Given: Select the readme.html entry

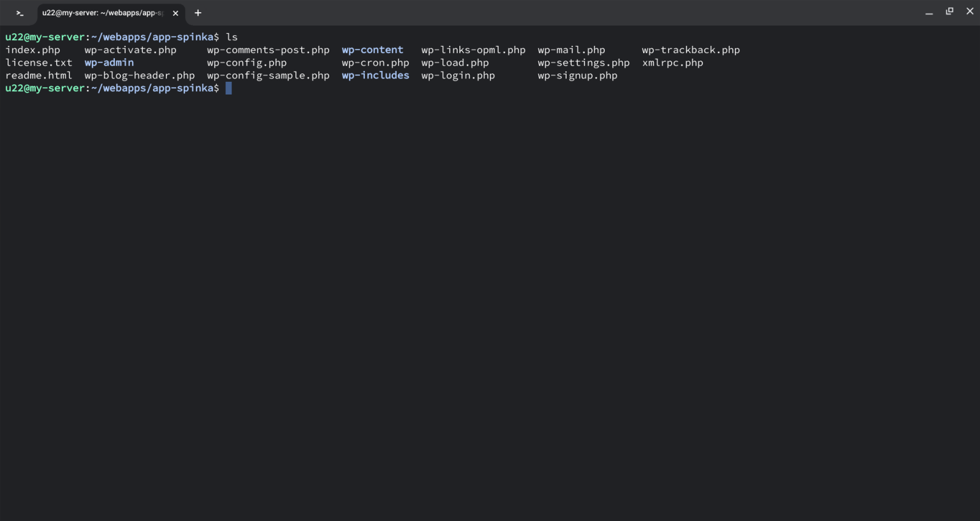Looking at the screenshot, I should click(x=39, y=75).
